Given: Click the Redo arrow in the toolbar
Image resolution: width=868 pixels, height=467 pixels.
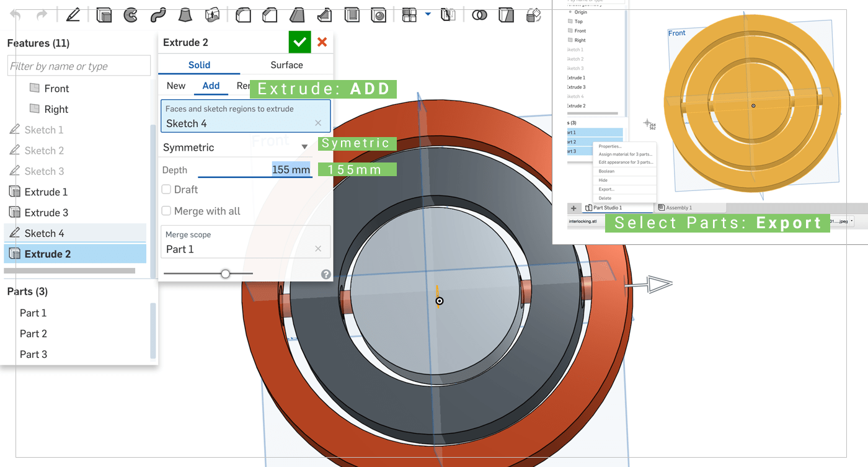Looking at the screenshot, I should 42,14.
